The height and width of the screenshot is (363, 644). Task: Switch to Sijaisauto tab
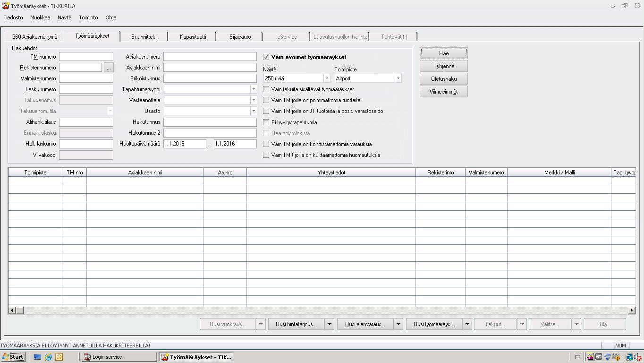tap(240, 37)
